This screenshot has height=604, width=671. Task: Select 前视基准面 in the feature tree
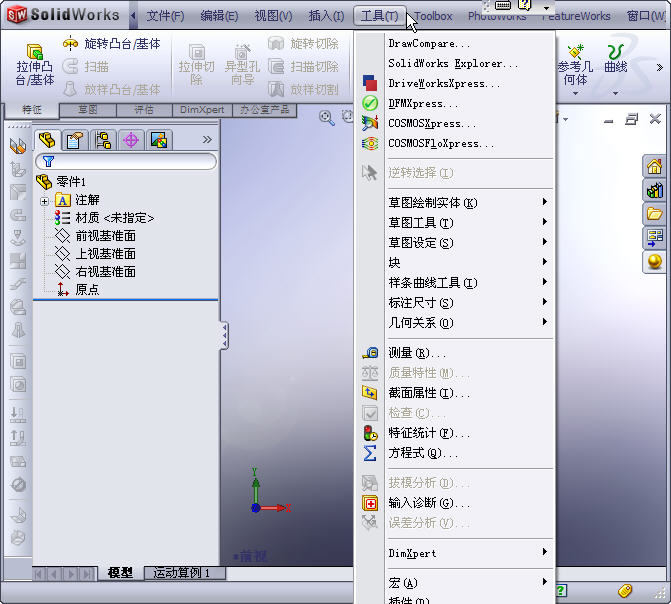click(105, 236)
